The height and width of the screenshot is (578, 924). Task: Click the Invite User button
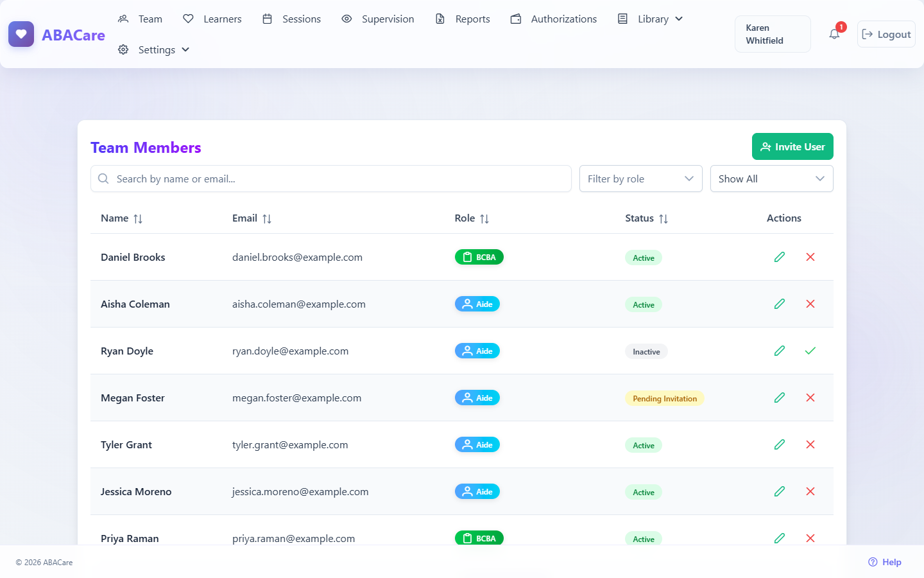792,146
